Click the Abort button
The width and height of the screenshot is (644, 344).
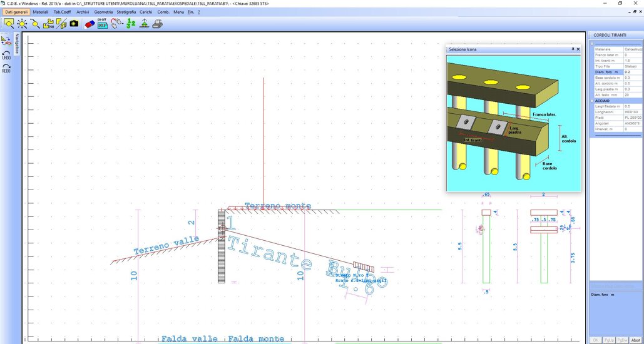pyautogui.click(x=635, y=340)
